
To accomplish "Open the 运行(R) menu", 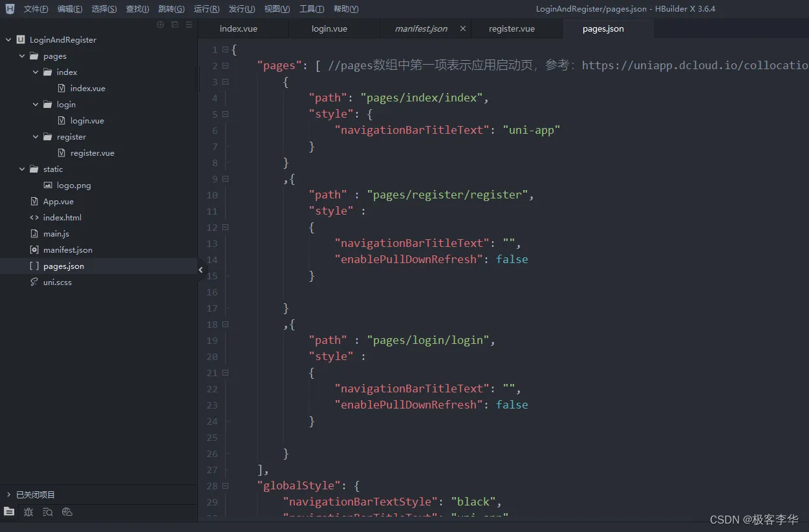I will (x=206, y=9).
